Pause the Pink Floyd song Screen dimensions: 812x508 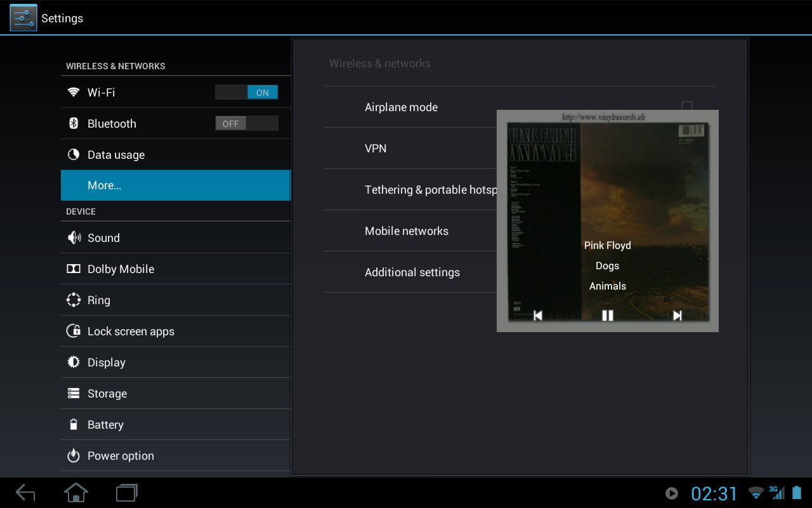(x=608, y=316)
